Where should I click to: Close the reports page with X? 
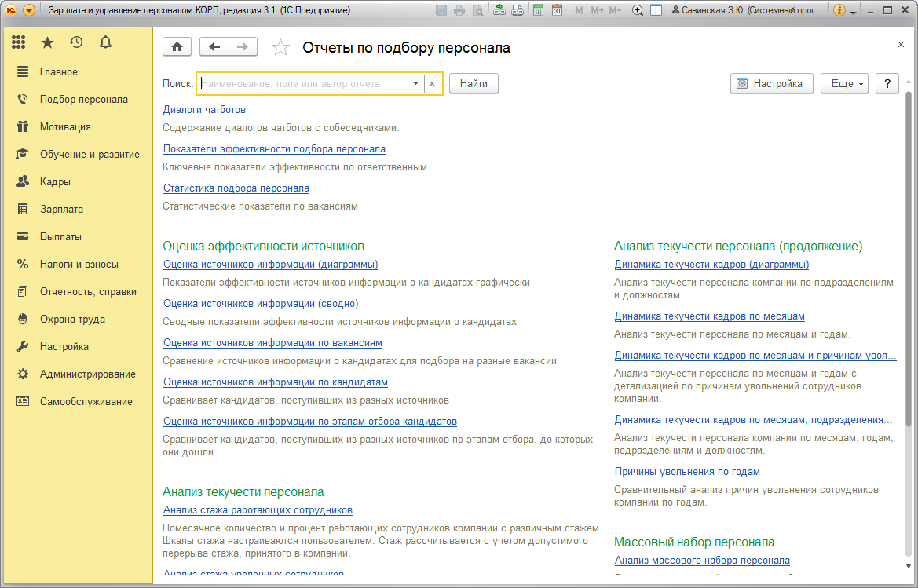(x=901, y=45)
